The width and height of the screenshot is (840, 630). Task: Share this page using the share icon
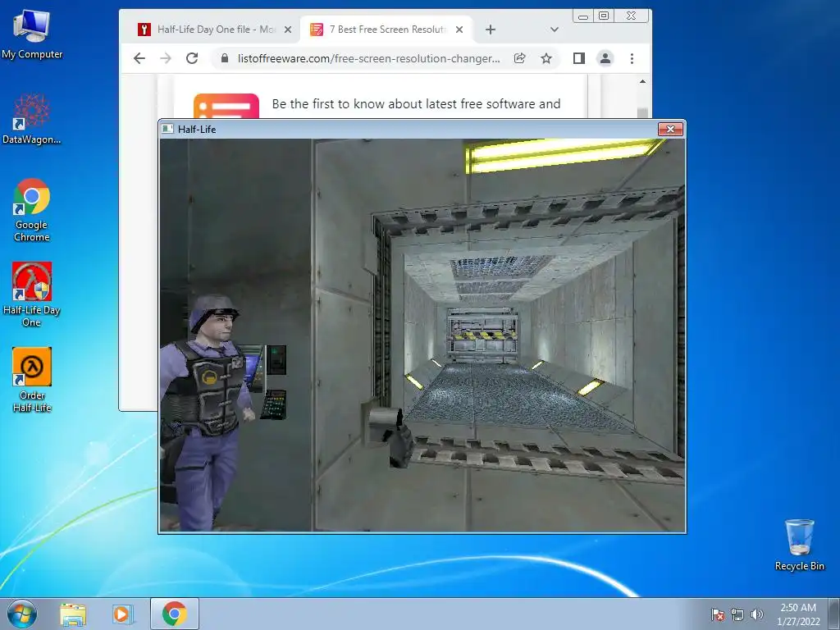pyautogui.click(x=519, y=58)
